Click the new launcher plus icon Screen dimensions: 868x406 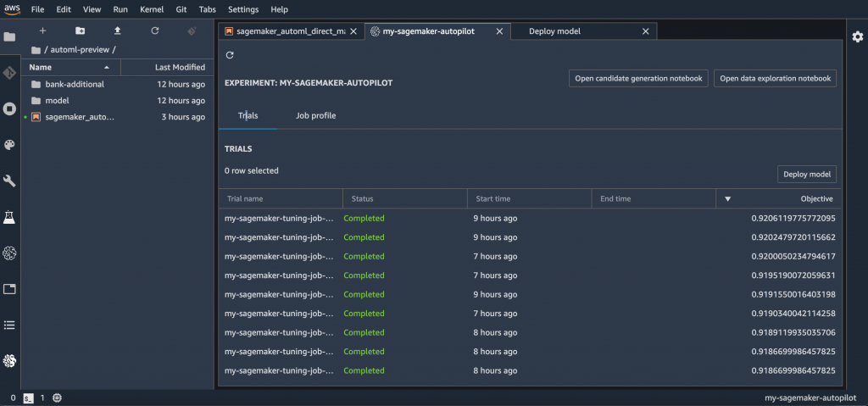click(42, 31)
